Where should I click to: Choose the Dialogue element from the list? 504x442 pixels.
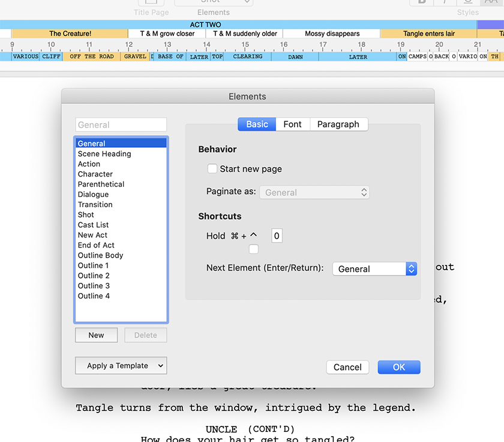click(x=93, y=195)
